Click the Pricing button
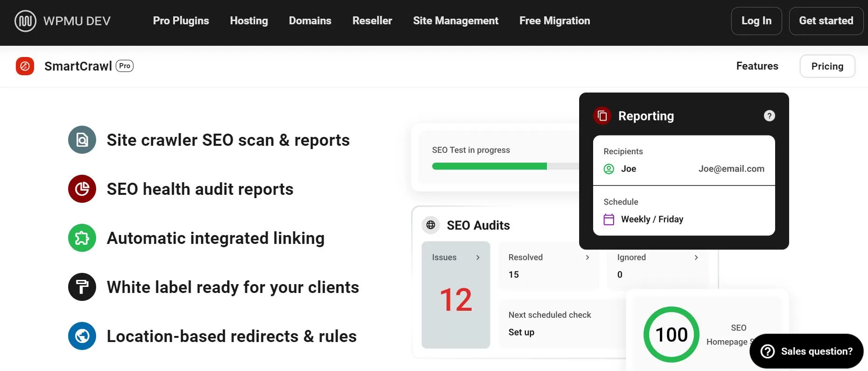Viewport: 868px width, 371px height. click(827, 66)
